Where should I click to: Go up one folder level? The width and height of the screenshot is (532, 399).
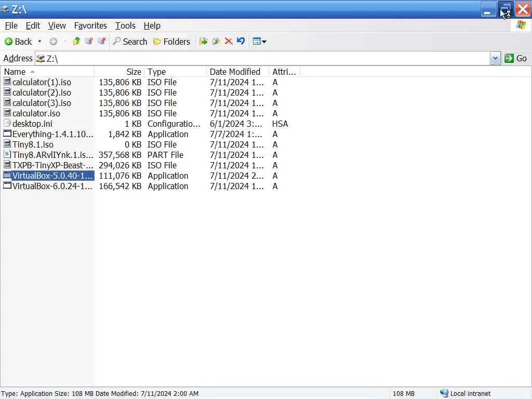click(x=76, y=41)
